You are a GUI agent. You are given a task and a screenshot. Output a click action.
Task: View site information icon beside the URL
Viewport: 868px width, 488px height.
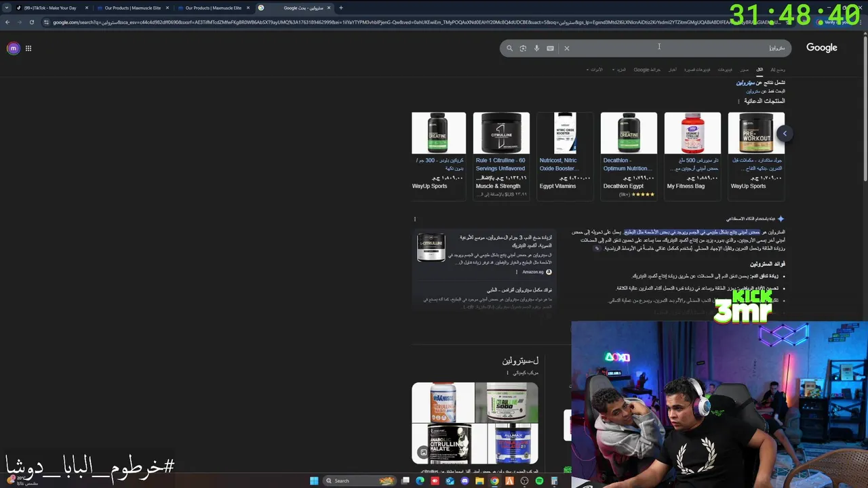[46, 22]
